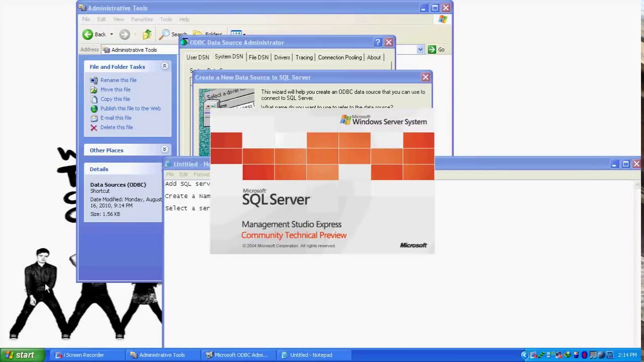Click Move this file link
This screenshot has height=362, width=644.
[115, 89]
